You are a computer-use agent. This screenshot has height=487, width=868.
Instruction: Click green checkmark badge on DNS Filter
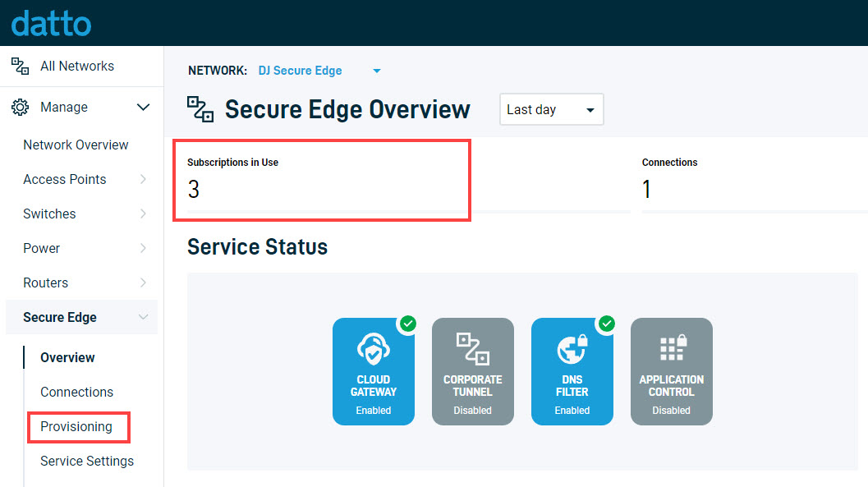click(x=607, y=324)
